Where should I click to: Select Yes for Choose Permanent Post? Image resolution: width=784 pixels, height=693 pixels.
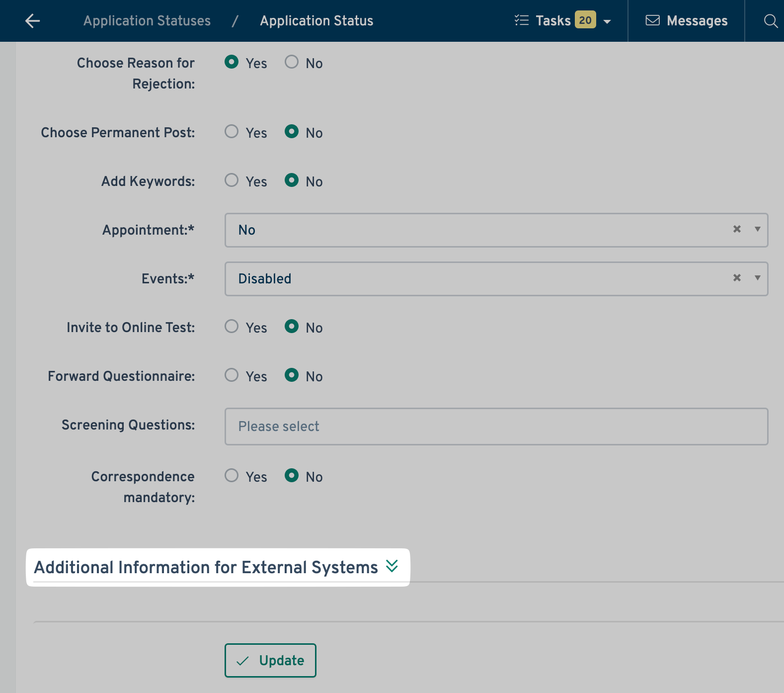click(232, 132)
